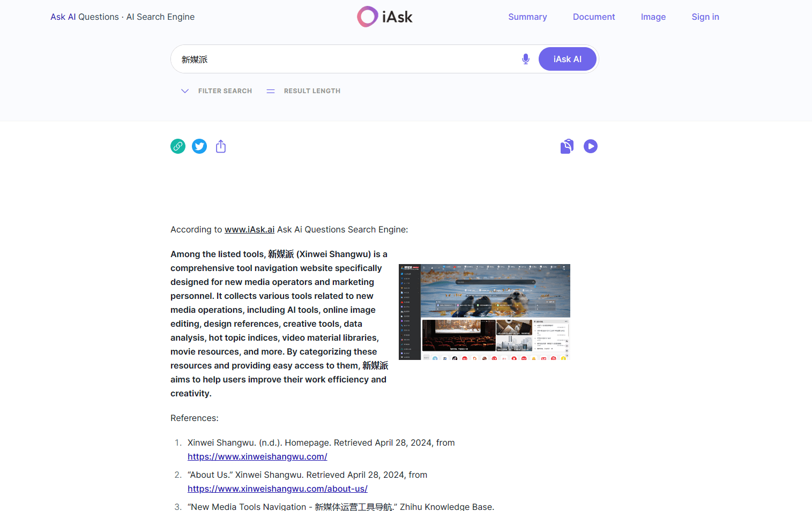Screen dimensions: 812x511
Task: Open the share/export icon next to Twitter
Action: click(220, 146)
